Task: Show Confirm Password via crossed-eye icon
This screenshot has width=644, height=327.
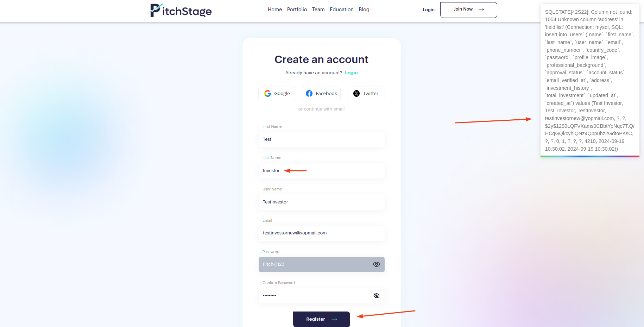Action: coord(376,296)
